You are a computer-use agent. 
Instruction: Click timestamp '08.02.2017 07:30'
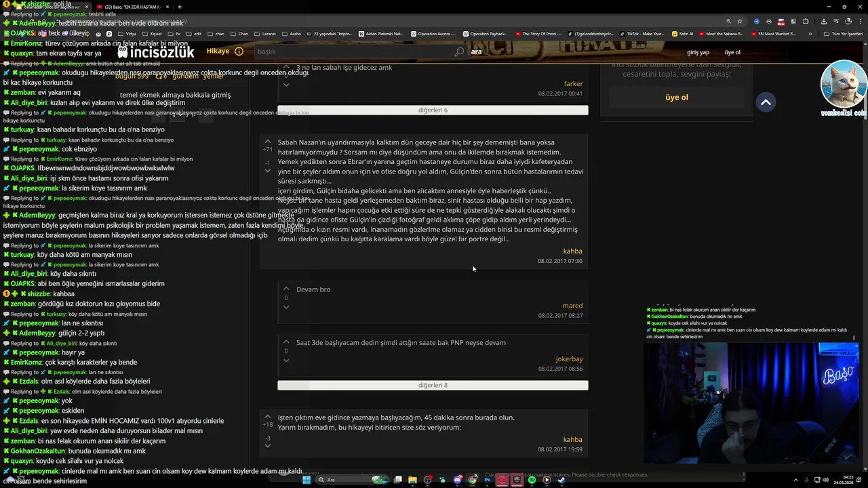point(560,261)
